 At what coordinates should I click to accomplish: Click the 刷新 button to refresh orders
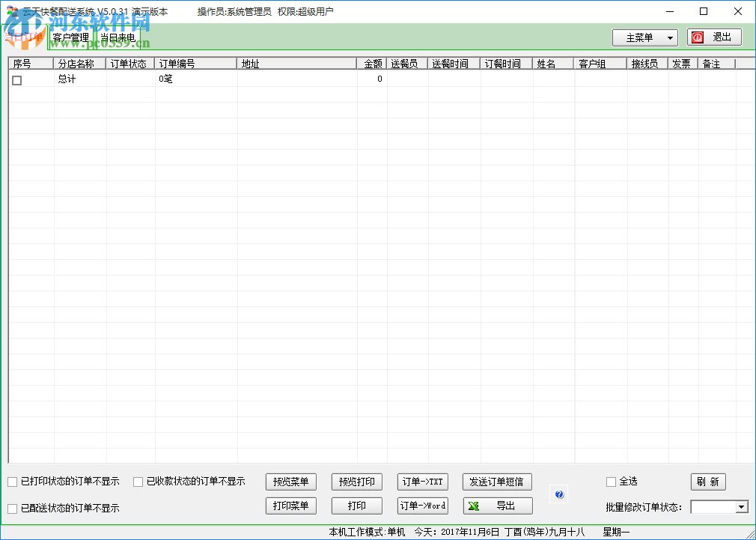pos(708,482)
